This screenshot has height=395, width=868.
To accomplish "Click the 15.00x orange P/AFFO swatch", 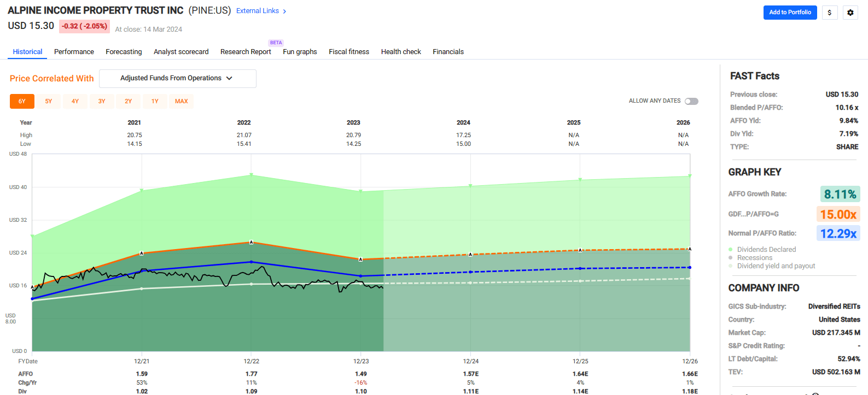I will coord(838,214).
